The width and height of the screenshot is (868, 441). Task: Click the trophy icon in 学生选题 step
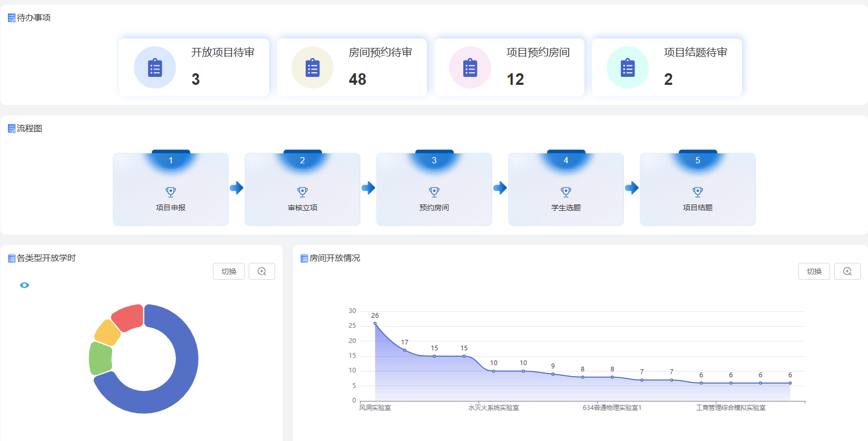[x=566, y=192]
